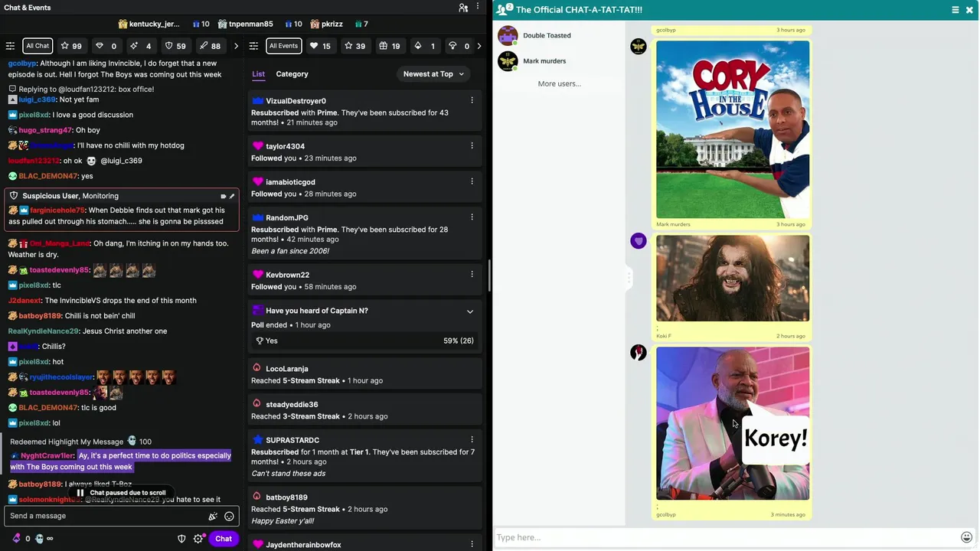Click NyghtCraw1ler highlighted message username
The image size is (980, 551).
(47, 456)
